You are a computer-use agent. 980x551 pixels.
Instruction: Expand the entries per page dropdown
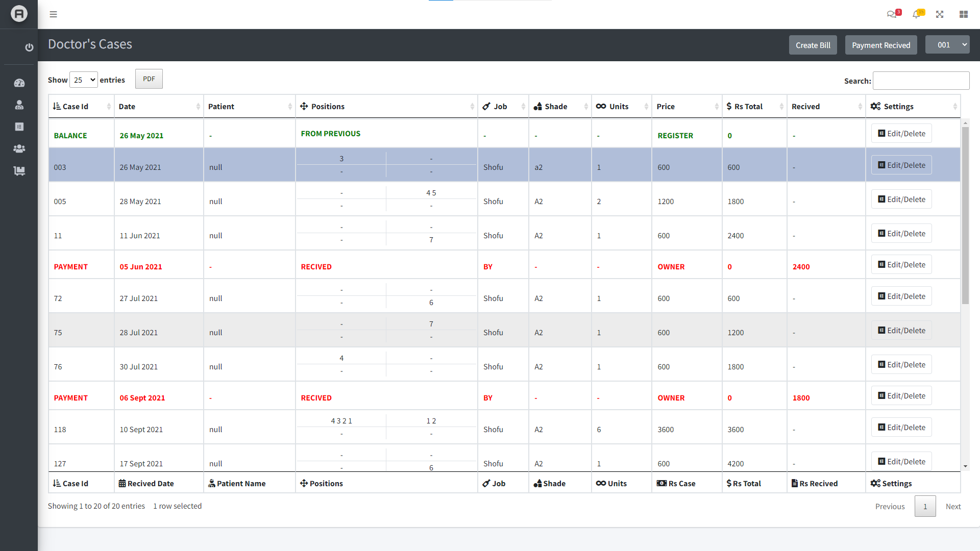coord(84,80)
